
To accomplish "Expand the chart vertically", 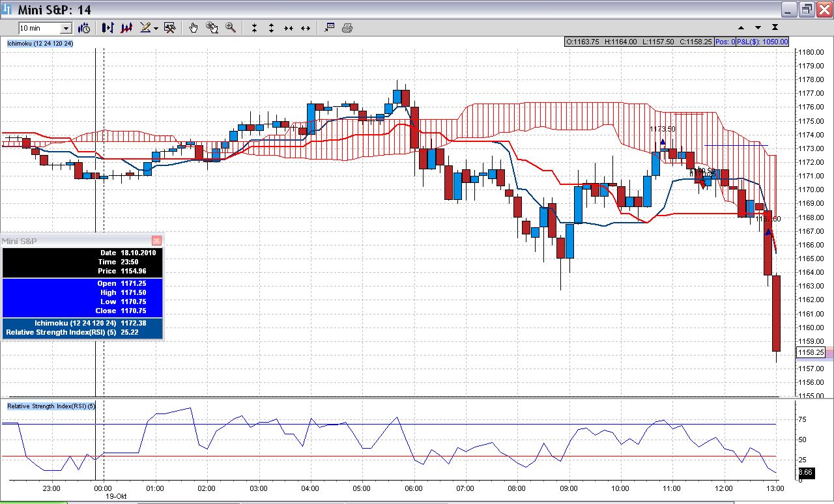I will click(x=271, y=28).
